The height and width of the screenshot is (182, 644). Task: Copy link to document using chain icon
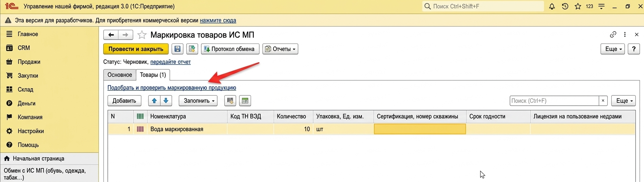click(613, 34)
